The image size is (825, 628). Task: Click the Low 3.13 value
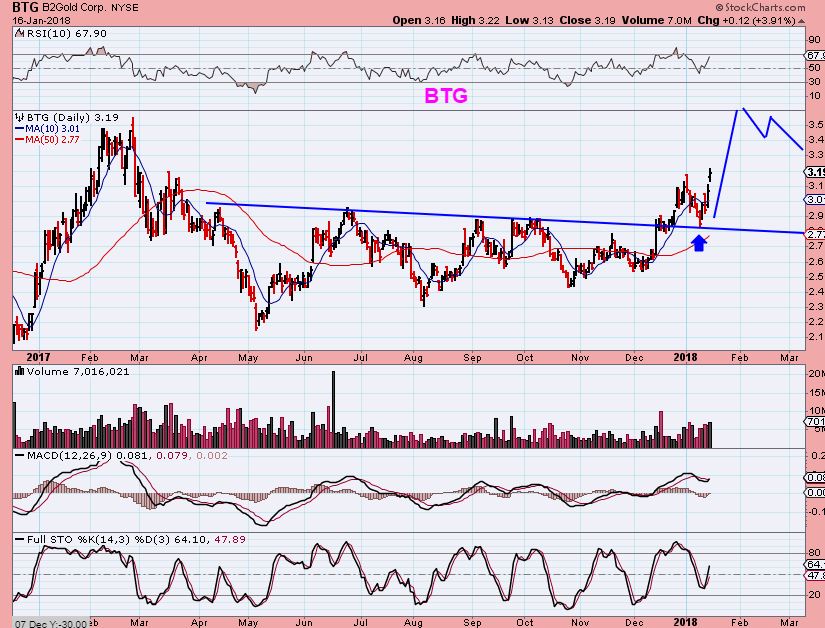[x=530, y=21]
